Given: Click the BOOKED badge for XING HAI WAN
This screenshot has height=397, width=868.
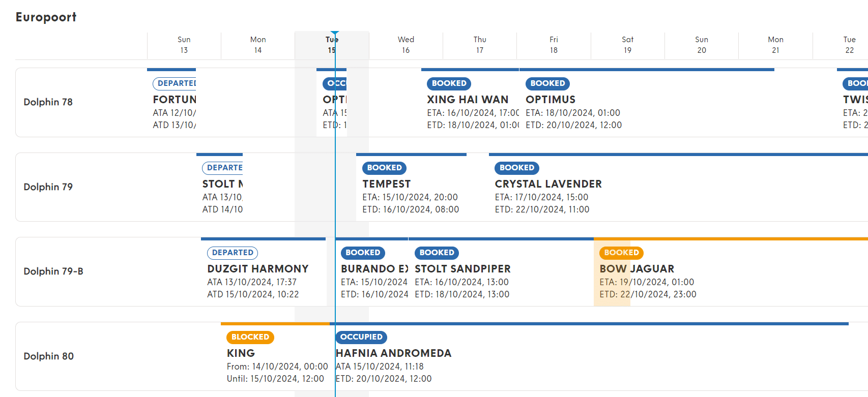Looking at the screenshot, I should point(449,83).
